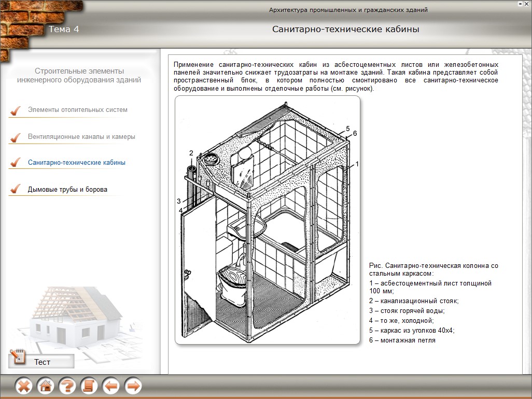Screen dimensions: 532x399
Task: Click the sanitary cabin diagram image
Action: 267,220
